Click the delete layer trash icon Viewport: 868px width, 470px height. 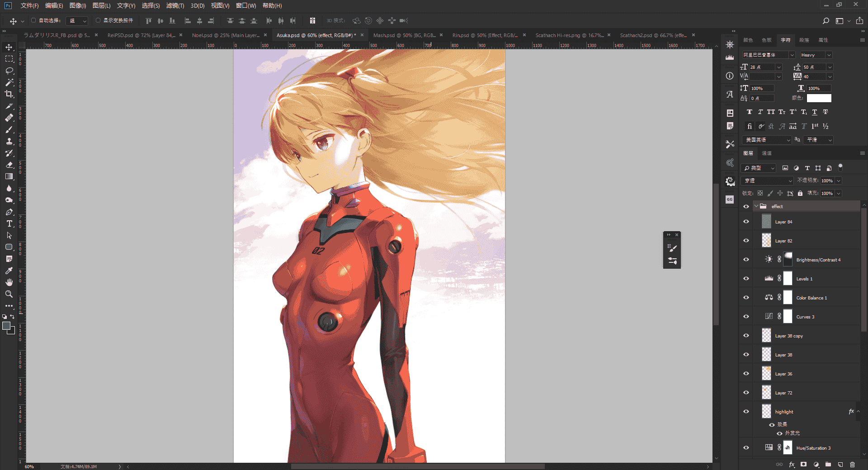pos(852,465)
